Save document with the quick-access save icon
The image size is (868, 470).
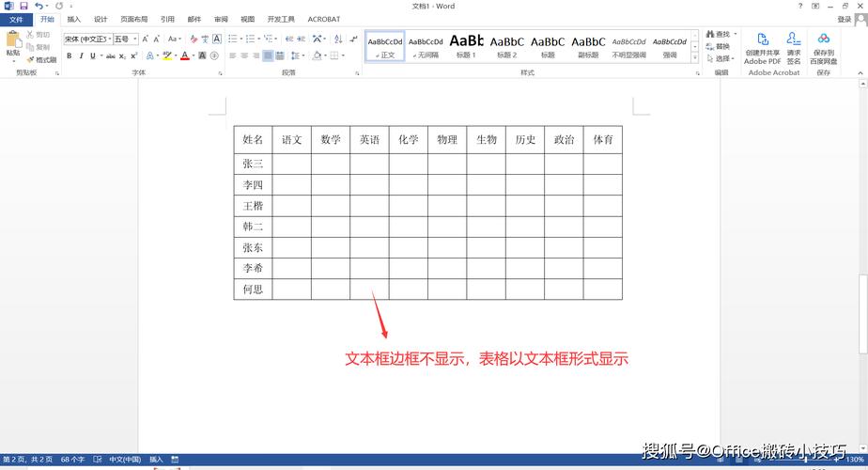pos(23,6)
